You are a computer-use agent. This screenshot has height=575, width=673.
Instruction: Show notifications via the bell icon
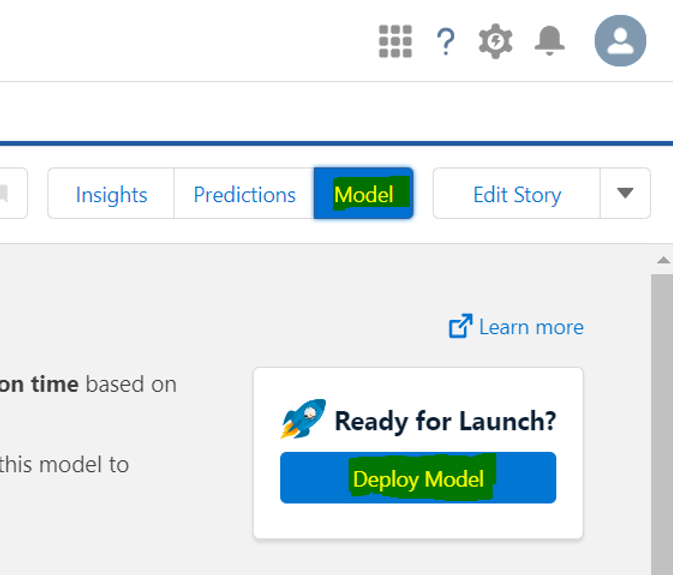pyautogui.click(x=549, y=41)
